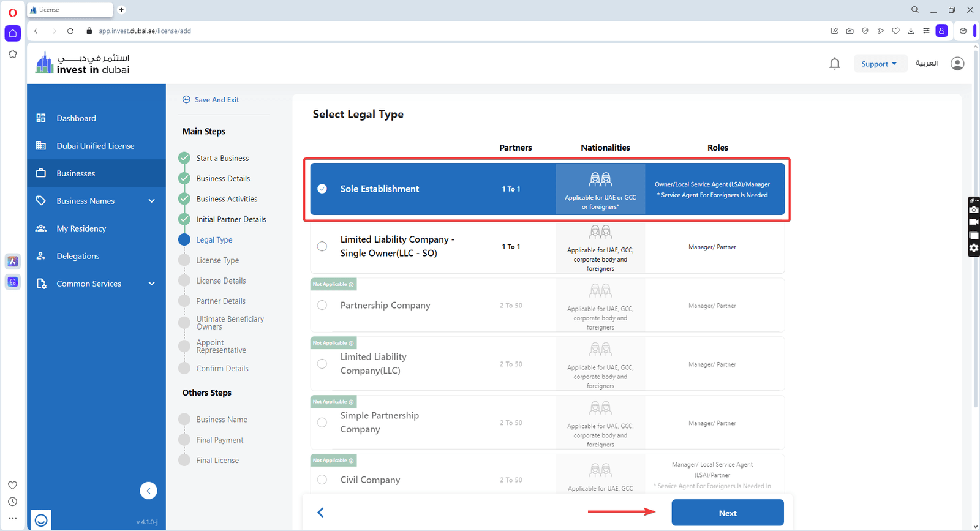Click the Businesses briefcase icon
Viewport: 980px width, 531px height.
[41, 173]
